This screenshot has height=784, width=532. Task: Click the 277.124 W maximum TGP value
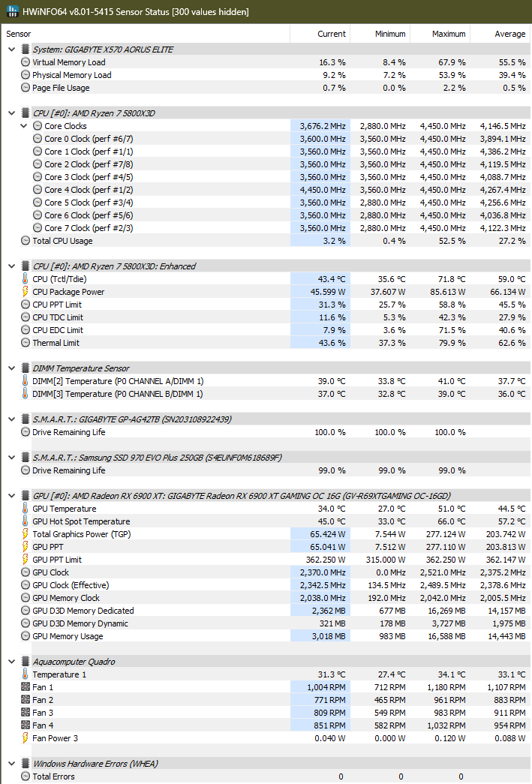(x=446, y=534)
